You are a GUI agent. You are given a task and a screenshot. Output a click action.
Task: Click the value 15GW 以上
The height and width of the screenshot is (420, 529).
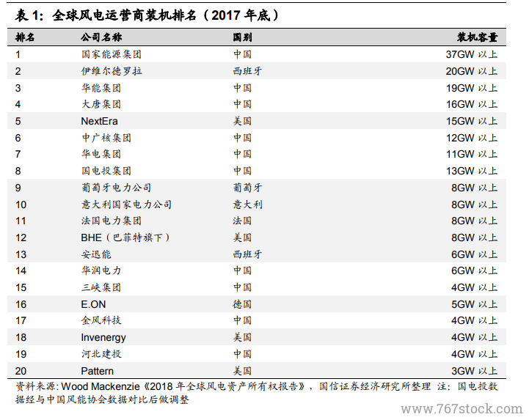pos(472,121)
